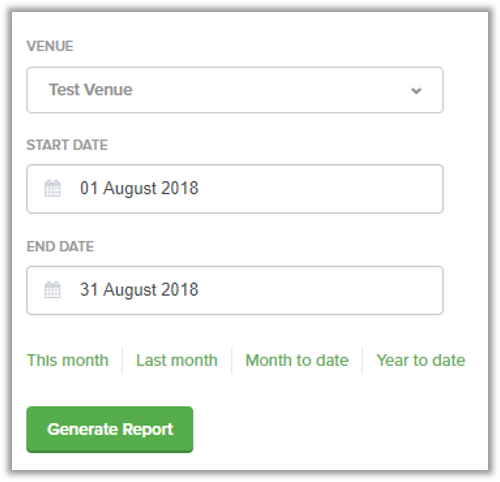Click the START DATE field label
Screen dimensions: 500x482
click(67, 145)
